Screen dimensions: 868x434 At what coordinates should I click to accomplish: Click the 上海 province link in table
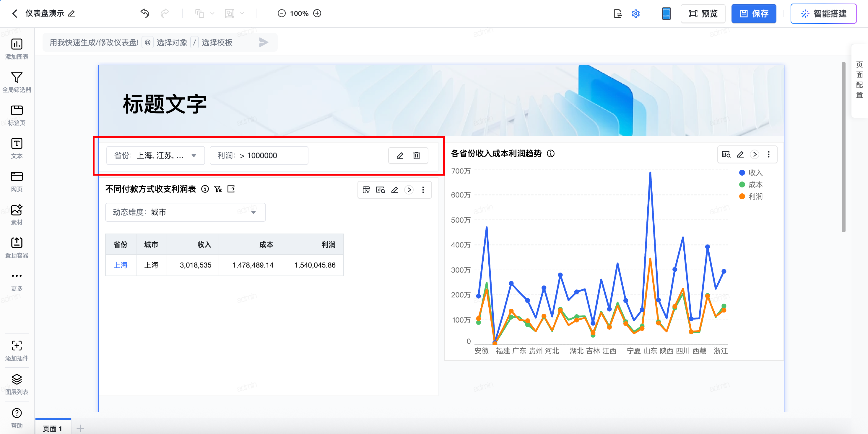(120, 265)
